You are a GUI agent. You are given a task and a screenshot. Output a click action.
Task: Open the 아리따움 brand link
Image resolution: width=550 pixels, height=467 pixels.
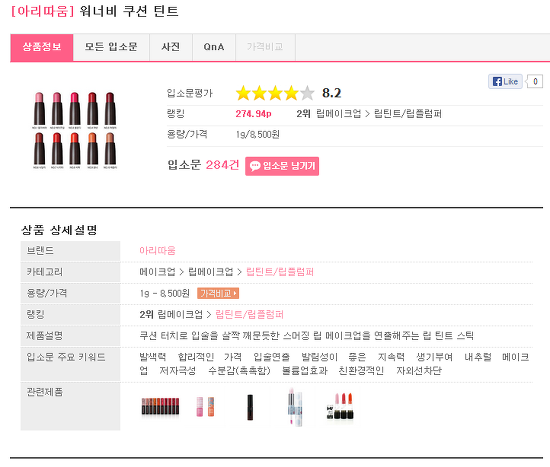click(157, 251)
